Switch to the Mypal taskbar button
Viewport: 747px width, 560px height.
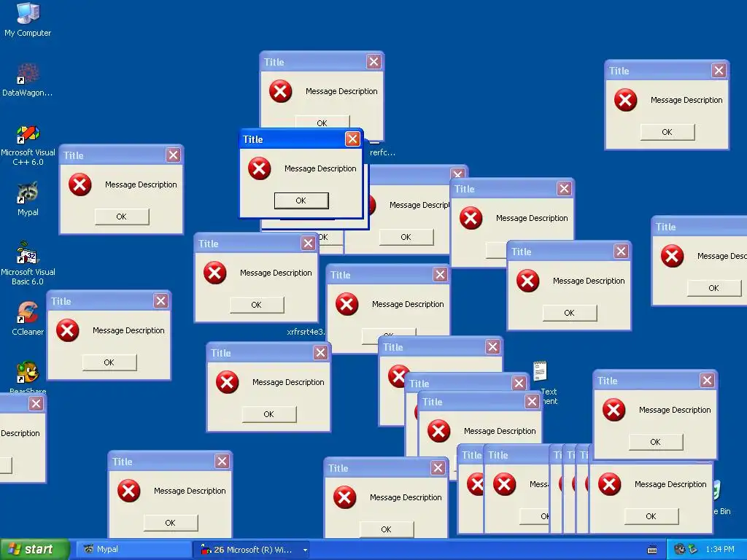coord(133,550)
